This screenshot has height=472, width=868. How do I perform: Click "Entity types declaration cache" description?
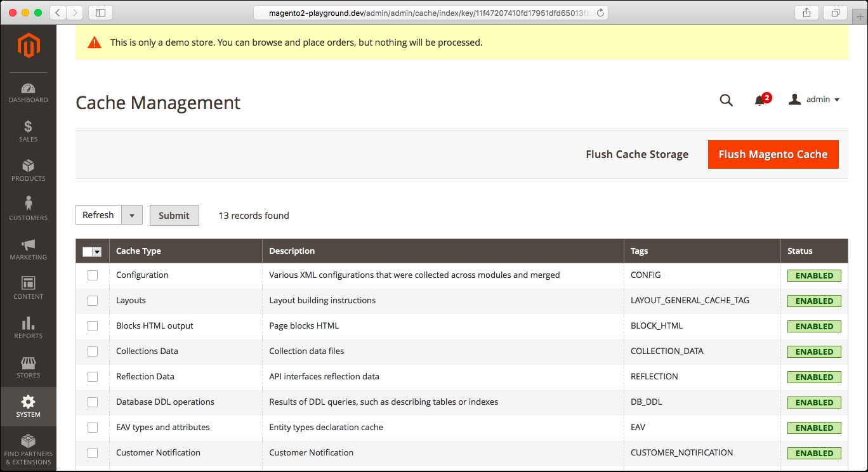(x=326, y=427)
